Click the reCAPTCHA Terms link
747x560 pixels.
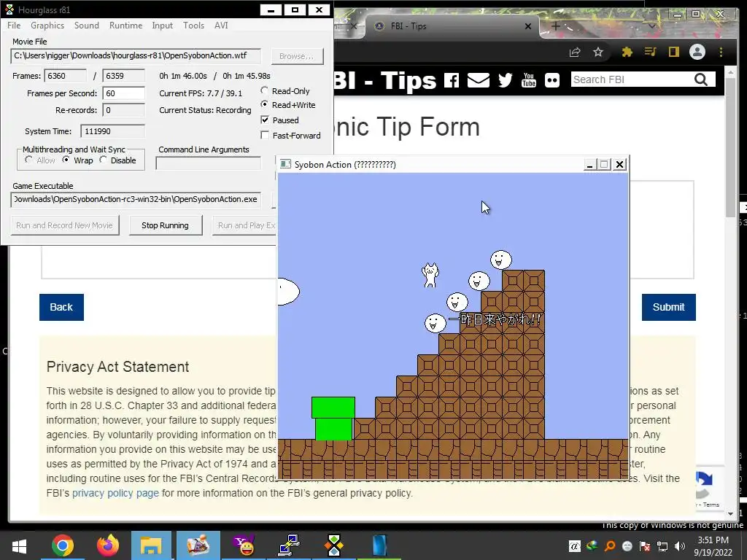711,505
